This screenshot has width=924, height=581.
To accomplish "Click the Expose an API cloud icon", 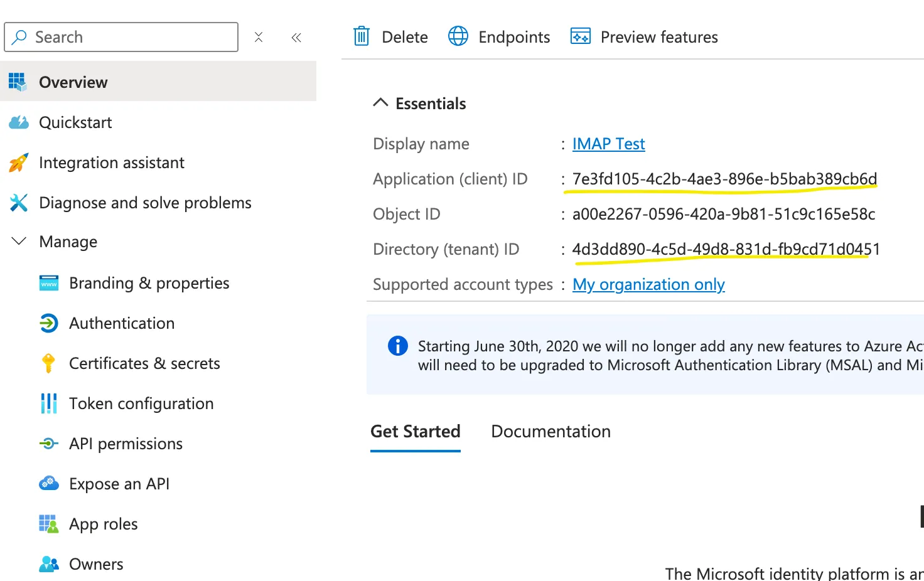I will coord(48,484).
